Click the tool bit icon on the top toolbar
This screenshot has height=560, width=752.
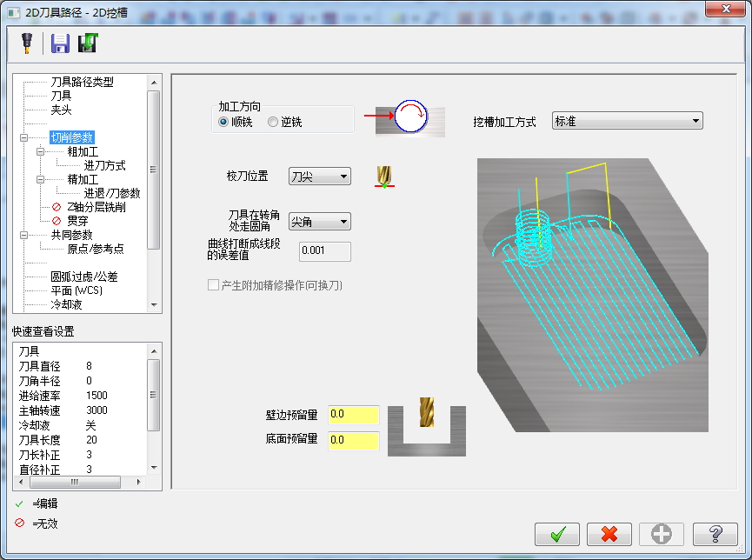tap(24, 43)
